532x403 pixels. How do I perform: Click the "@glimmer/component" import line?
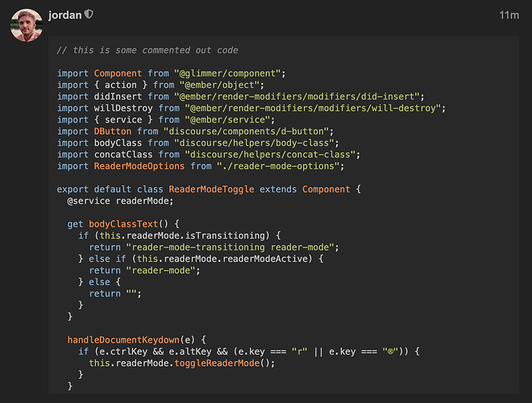point(172,73)
